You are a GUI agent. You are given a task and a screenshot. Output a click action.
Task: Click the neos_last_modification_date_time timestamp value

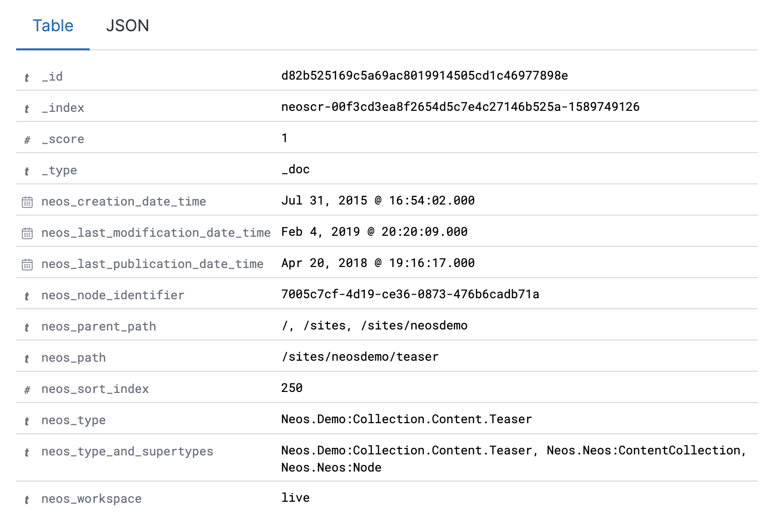click(374, 231)
